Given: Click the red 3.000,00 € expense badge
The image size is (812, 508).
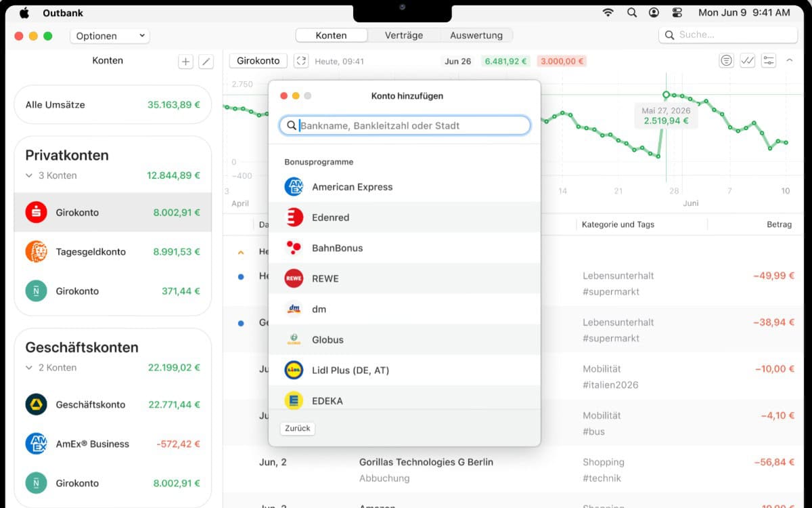Looking at the screenshot, I should (562, 61).
